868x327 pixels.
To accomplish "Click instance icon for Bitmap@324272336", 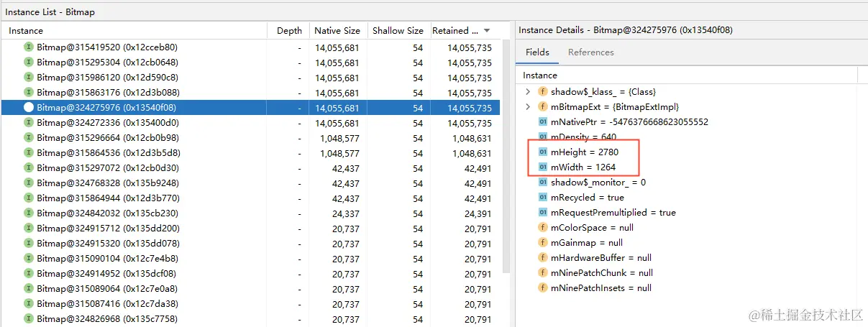I will [x=29, y=123].
